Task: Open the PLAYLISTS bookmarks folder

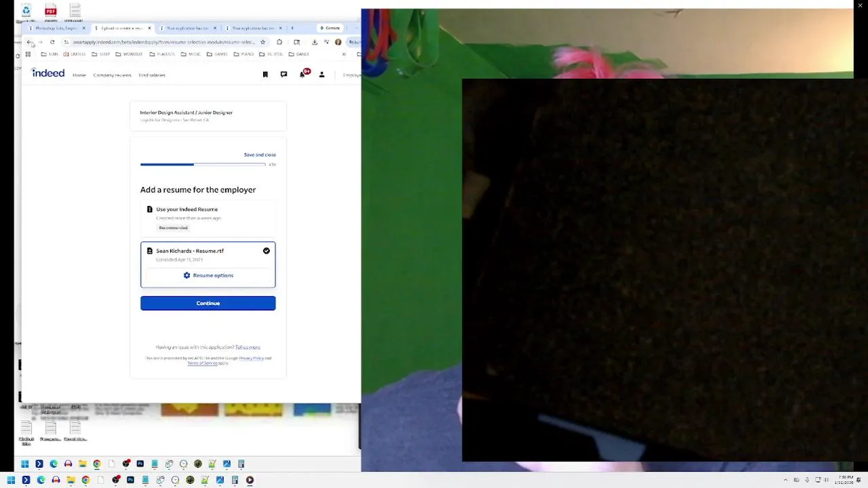Action: 162,54
